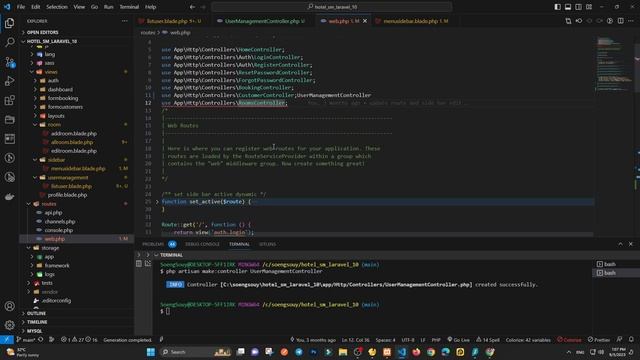Go back with navigation arrow in title bar

click(x=192, y=7)
